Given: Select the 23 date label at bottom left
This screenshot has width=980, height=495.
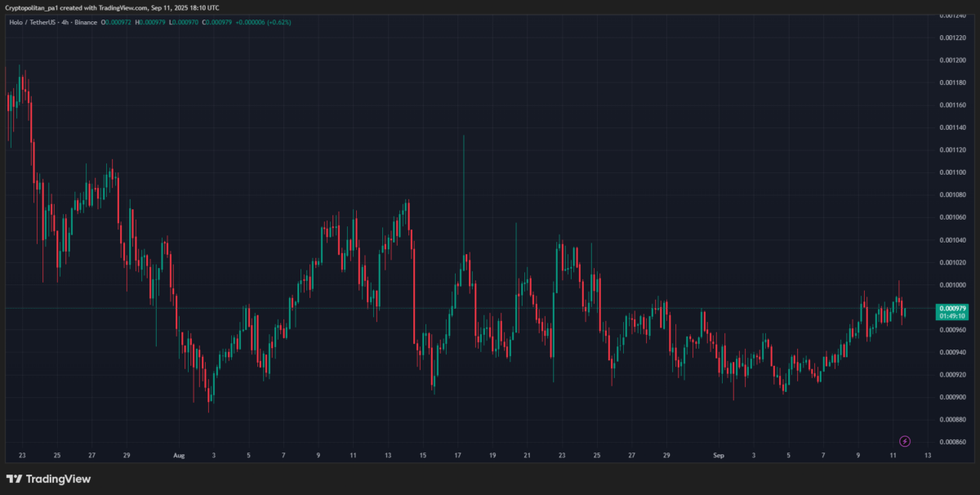Looking at the screenshot, I should (x=21, y=455).
